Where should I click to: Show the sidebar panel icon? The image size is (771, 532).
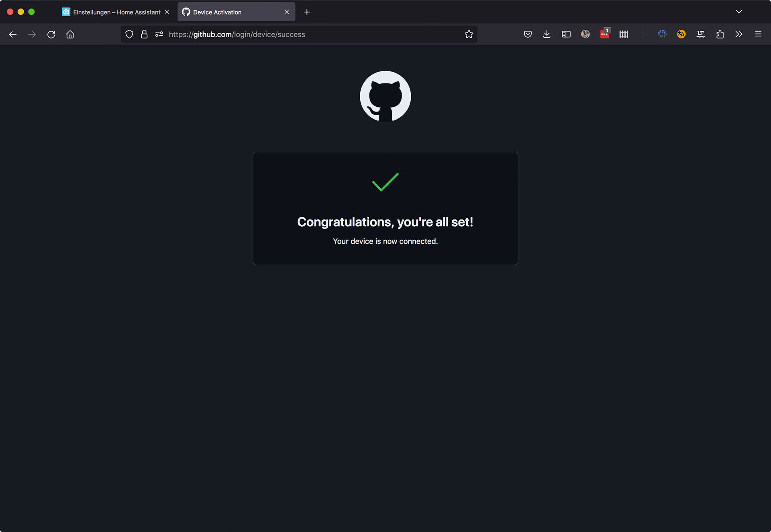(x=566, y=35)
